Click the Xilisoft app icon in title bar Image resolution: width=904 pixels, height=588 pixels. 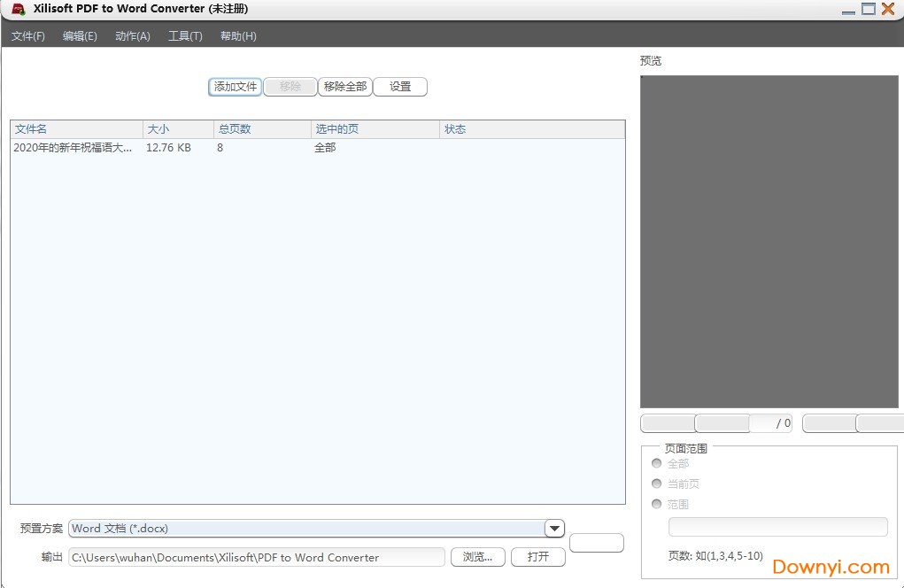[x=18, y=9]
